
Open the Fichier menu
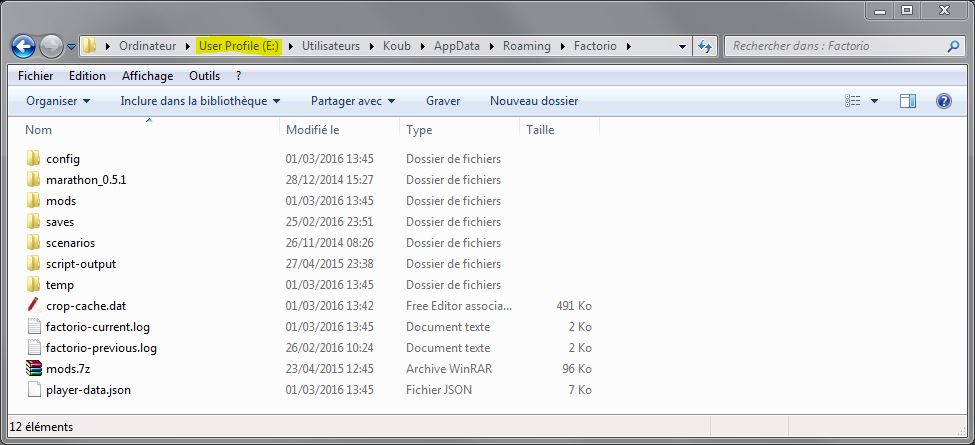(x=36, y=76)
